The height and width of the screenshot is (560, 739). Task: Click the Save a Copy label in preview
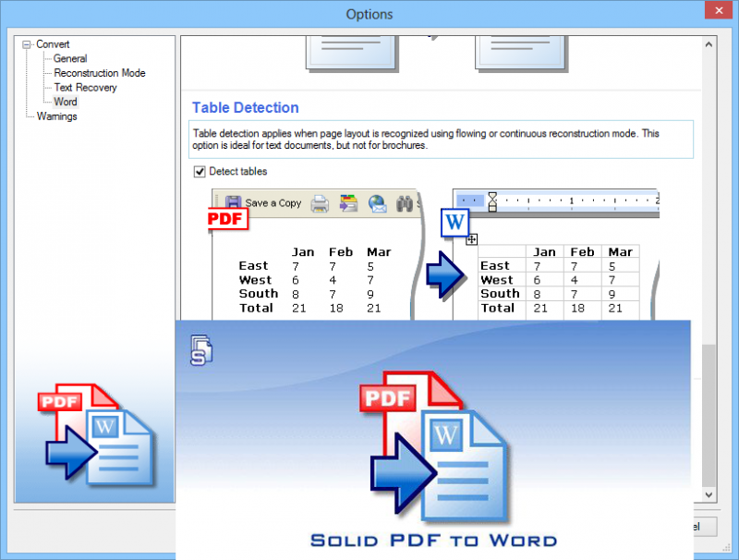pyautogui.click(x=273, y=203)
